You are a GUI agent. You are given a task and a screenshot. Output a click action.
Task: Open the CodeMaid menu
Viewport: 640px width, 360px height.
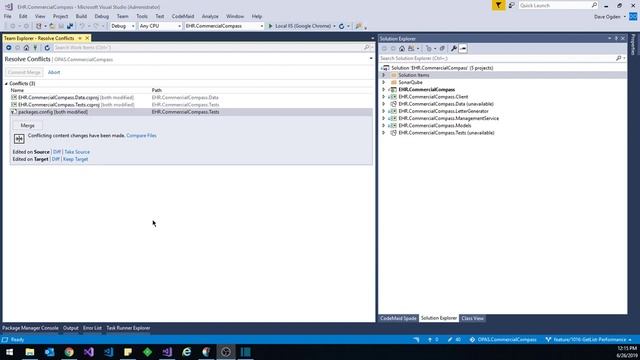[x=183, y=16]
